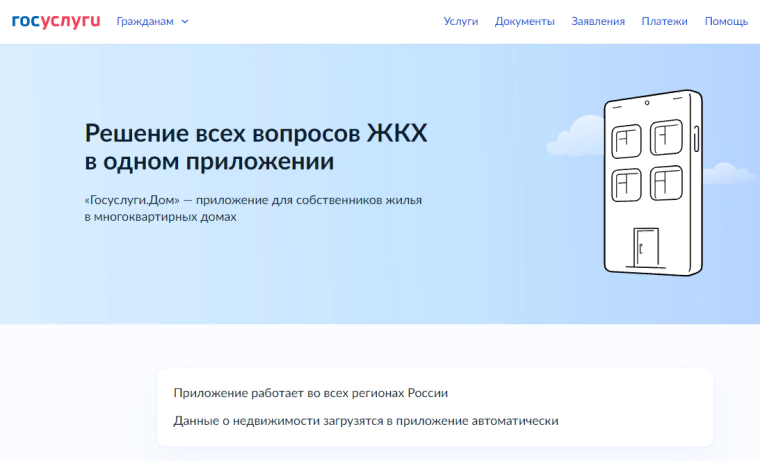Click text "Данные о недвижимости загрузятся в приложение автоматически"

(366, 421)
